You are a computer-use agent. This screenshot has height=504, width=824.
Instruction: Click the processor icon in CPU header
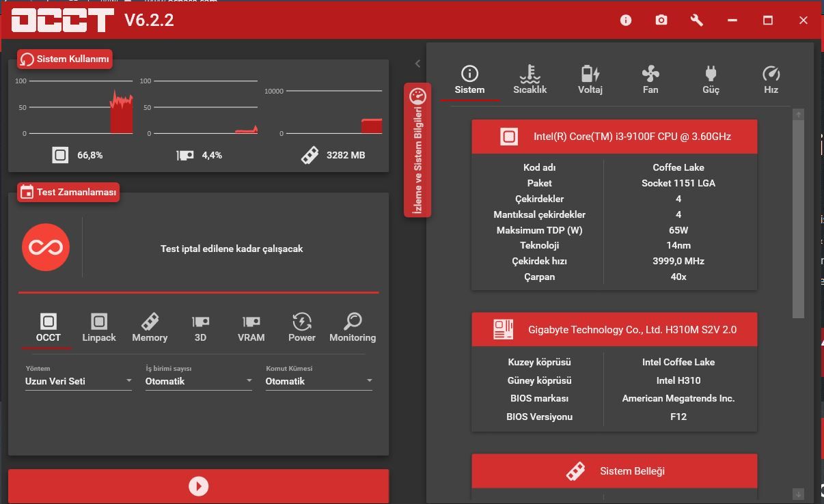509,137
